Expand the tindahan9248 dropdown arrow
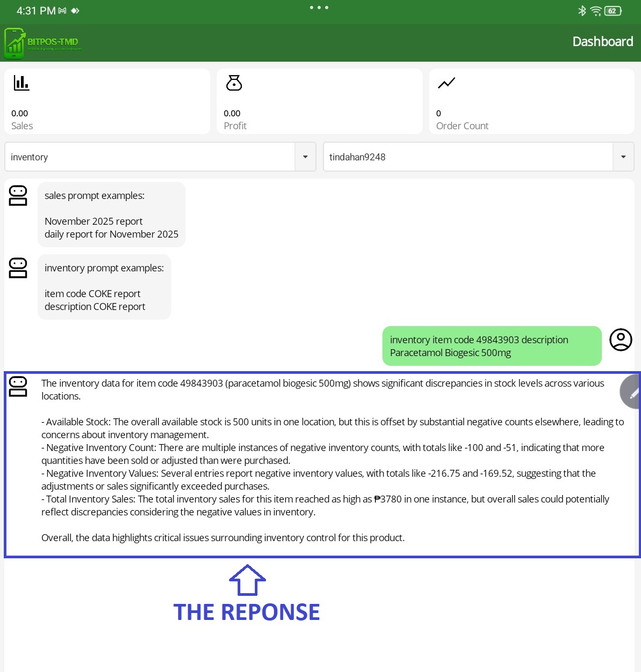This screenshot has width=641, height=672. click(x=623, y=157)
